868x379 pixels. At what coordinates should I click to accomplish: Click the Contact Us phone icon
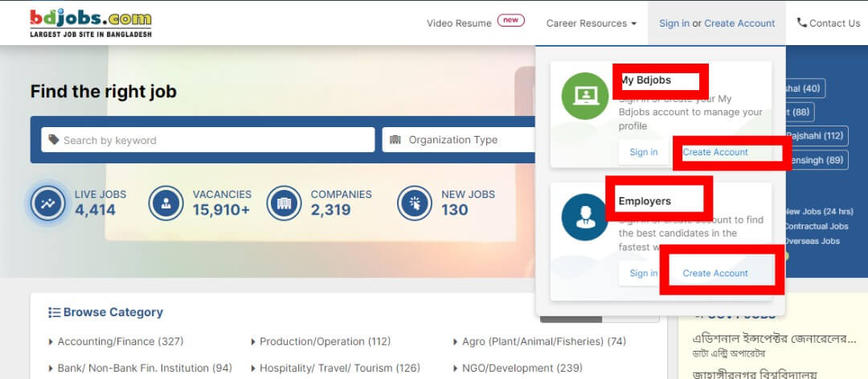point(802,23)
